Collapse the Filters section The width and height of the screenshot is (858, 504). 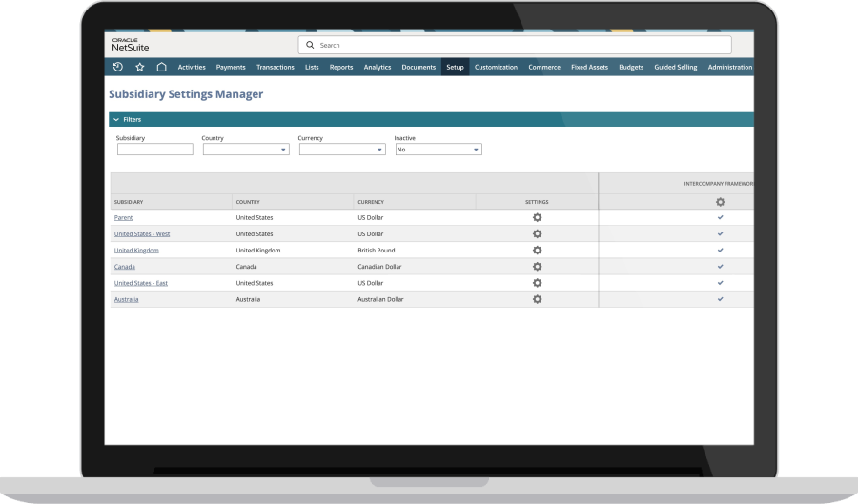(116, 120)
